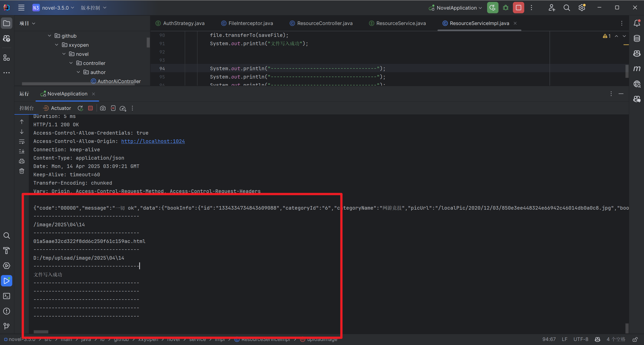The image size is (644, 345).
Task: Click the exit/redirect icon in console toolbar
Action: point(113,108)
